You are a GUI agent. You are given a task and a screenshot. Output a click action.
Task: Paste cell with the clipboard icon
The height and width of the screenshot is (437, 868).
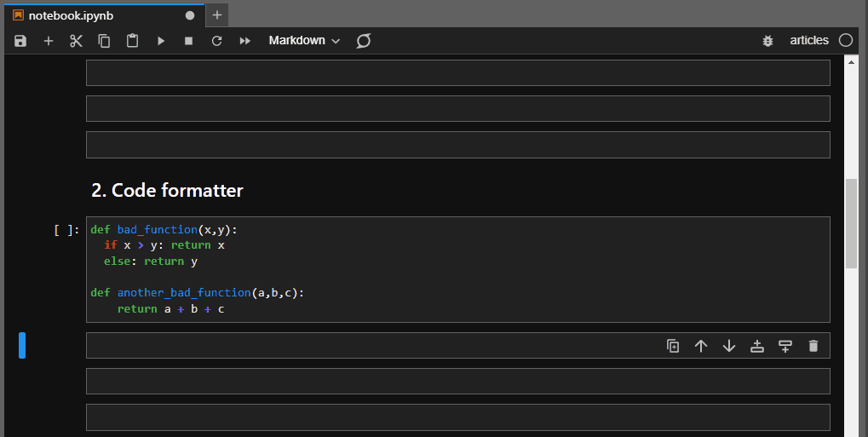[132, 40]
